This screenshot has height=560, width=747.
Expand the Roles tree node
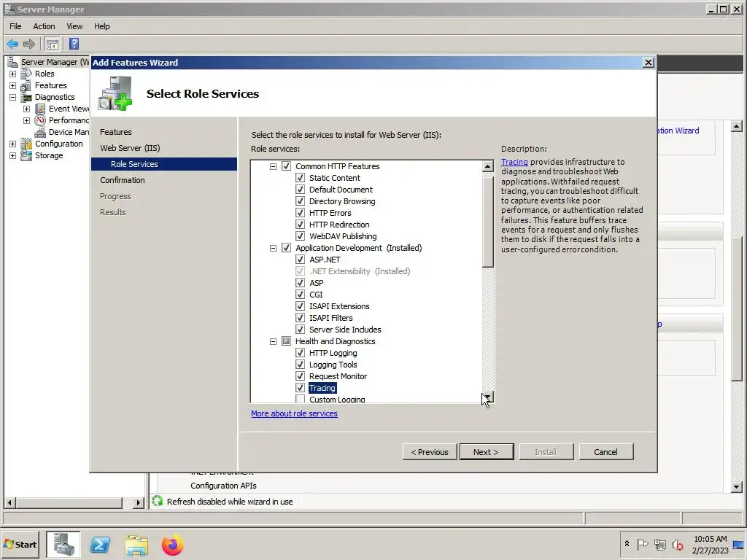13,74
